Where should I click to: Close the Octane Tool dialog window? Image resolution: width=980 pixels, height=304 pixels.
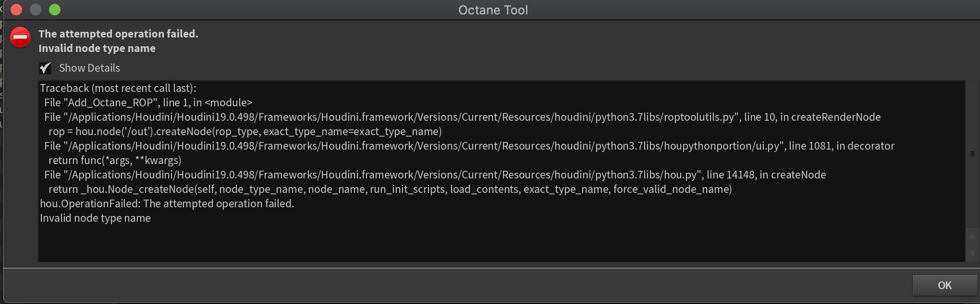(16, 10)
